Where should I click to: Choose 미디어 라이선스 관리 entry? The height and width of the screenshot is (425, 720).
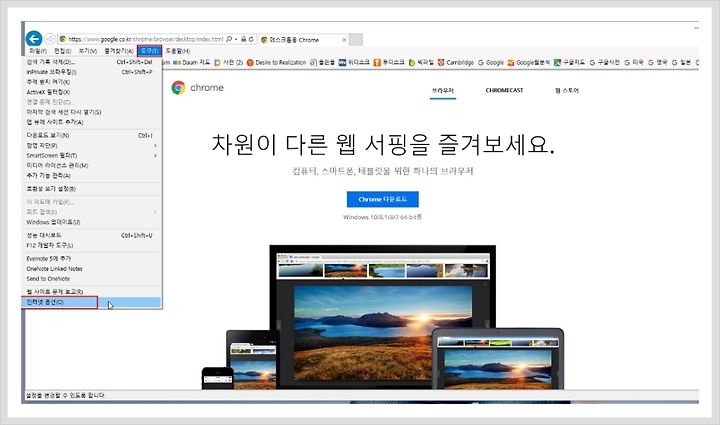(x=91, y=165)
